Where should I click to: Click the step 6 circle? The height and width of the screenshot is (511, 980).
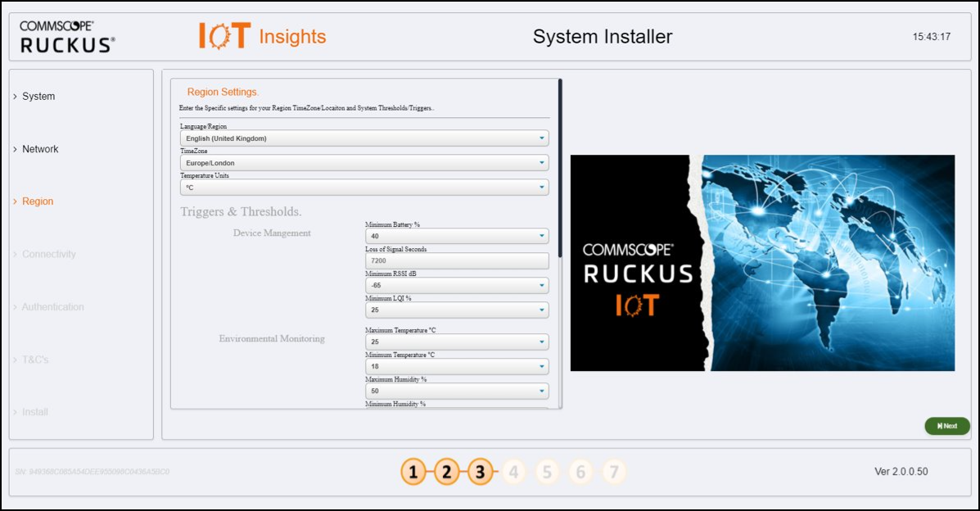click(580, 472)
